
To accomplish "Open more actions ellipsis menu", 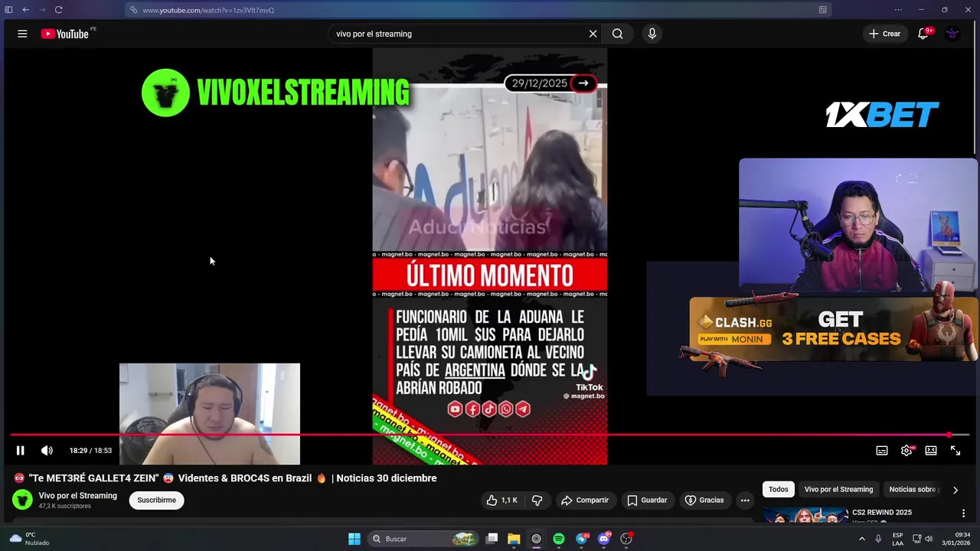I will coord(745,500).
